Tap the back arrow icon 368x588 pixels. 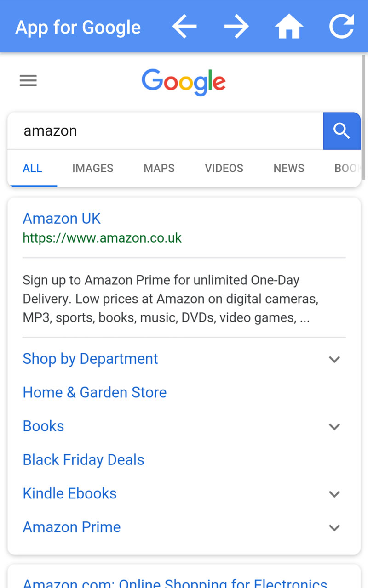184,27
